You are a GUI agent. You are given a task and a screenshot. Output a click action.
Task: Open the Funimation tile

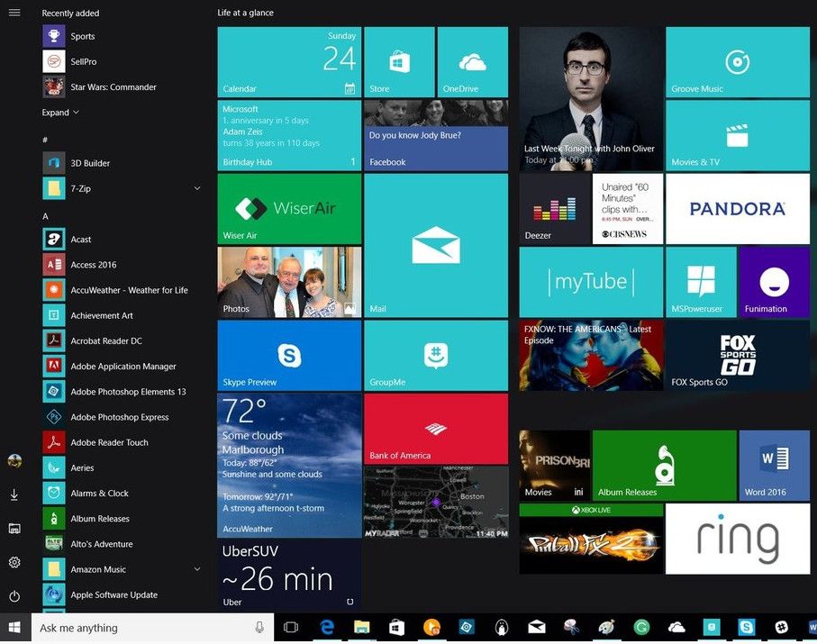[x=775, y=282]
